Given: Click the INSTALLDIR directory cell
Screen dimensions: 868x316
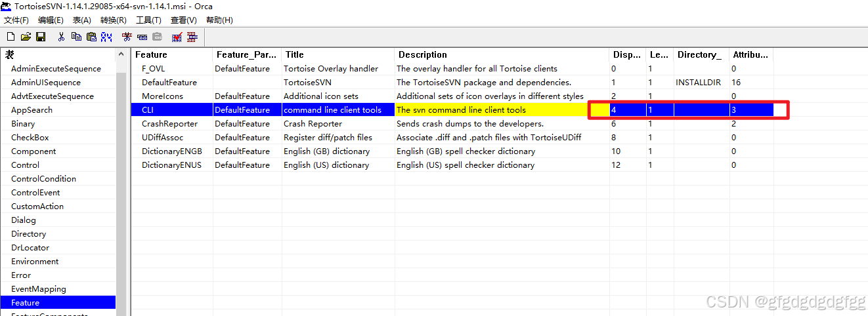Looking at the screenshot, I should [x=702, y=83].
